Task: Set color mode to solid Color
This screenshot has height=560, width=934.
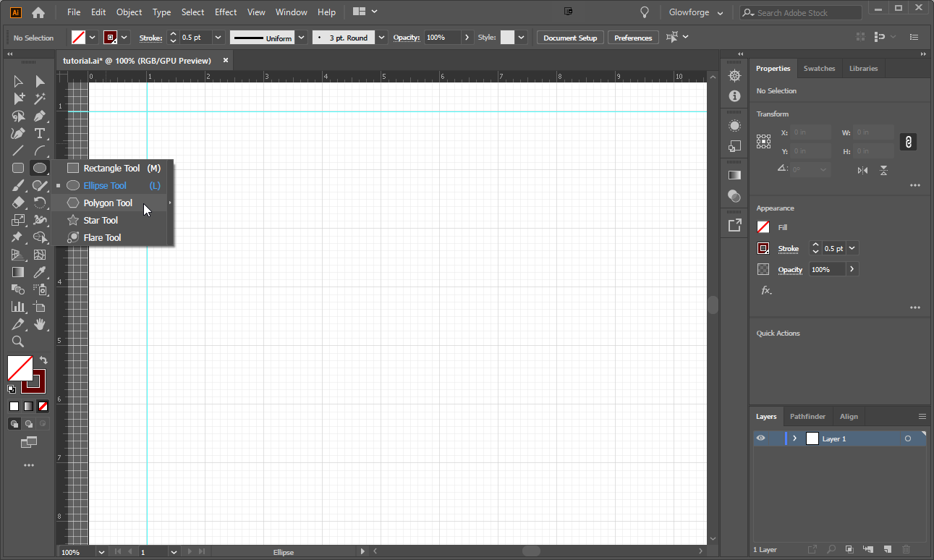Action: click(x=14, y=406)
